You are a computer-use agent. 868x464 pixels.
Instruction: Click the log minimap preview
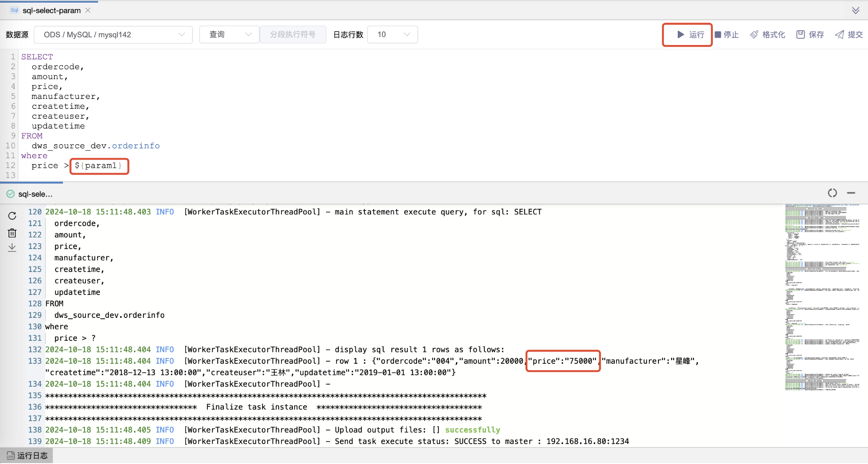point(822,297)
